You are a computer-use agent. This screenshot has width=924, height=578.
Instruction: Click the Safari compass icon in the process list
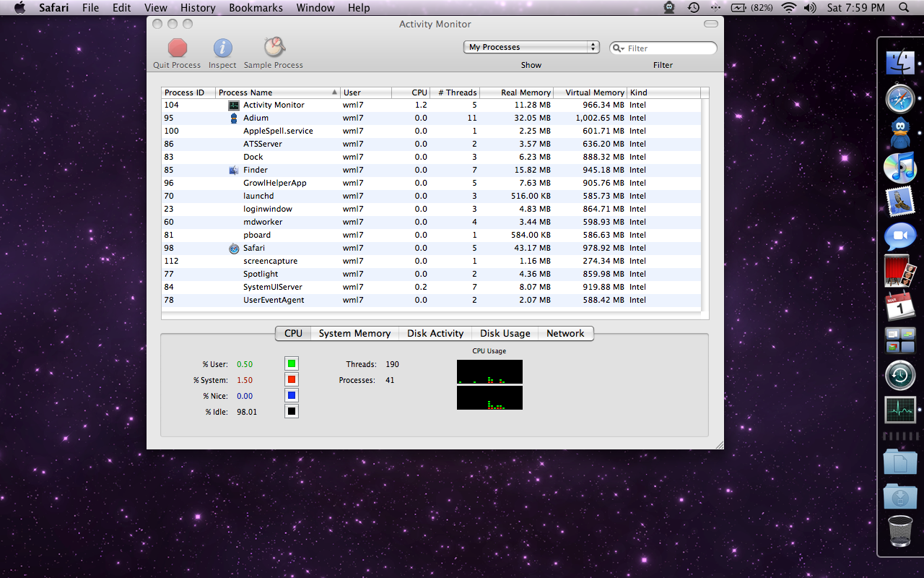pos(234,248)
